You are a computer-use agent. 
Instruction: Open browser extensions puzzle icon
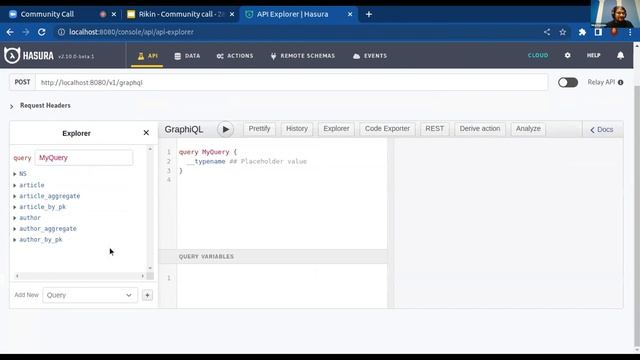click(582, 32)
